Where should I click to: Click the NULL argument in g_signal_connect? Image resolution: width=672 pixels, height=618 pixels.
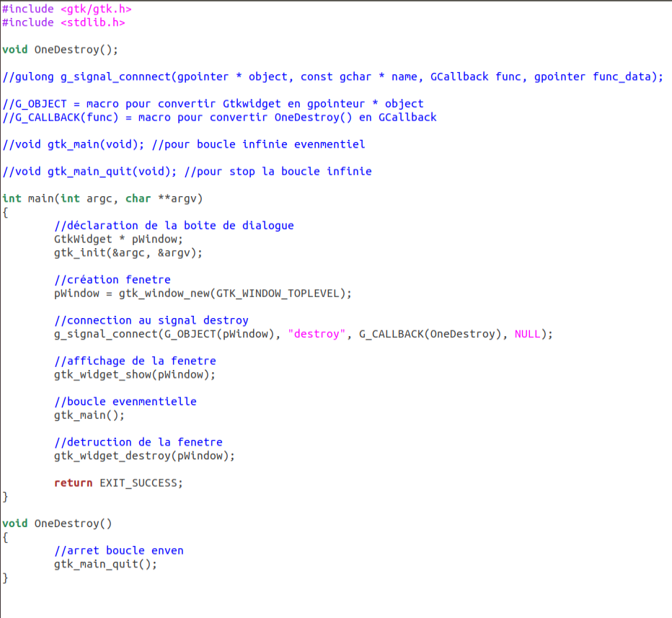click(528, 335)
